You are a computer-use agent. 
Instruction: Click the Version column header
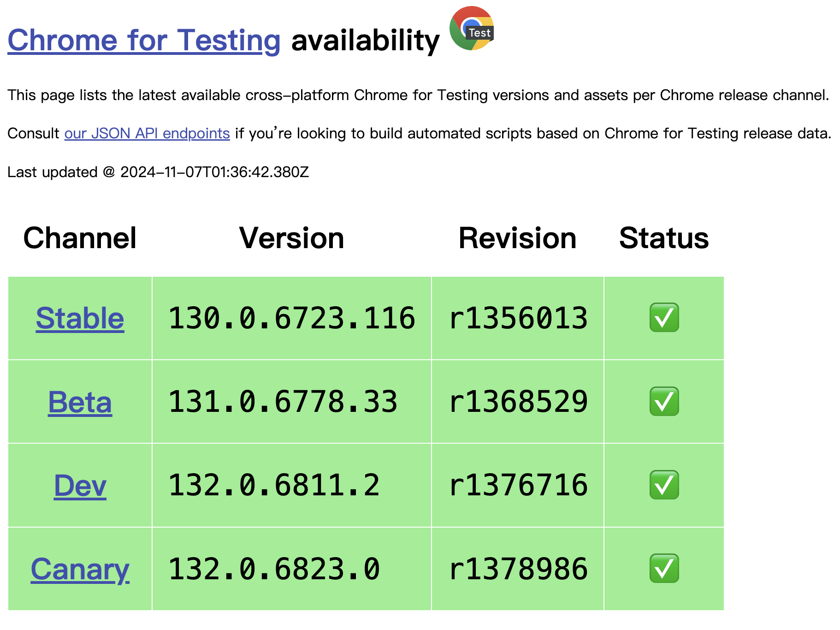(x=292, y=238)
